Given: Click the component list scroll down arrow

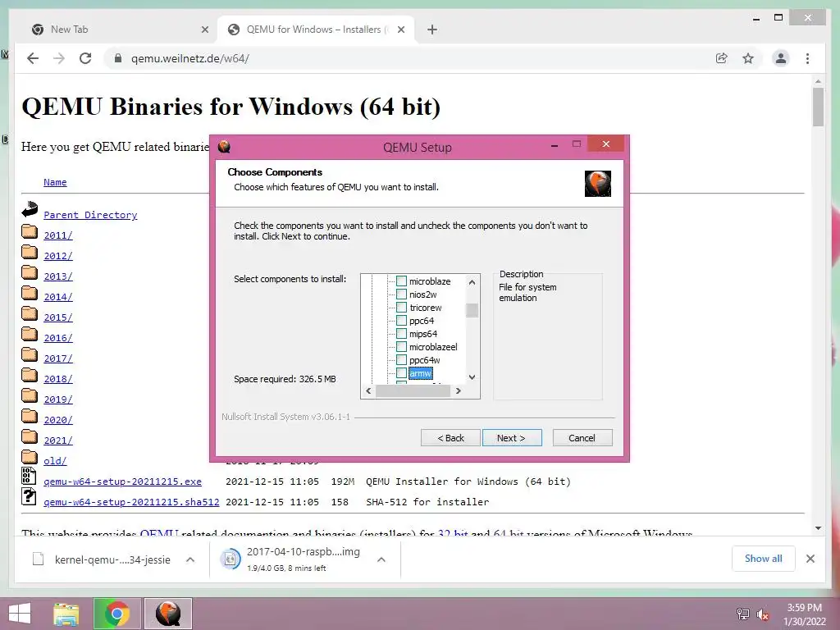Looking at the screenshot, I should [472, 377].
